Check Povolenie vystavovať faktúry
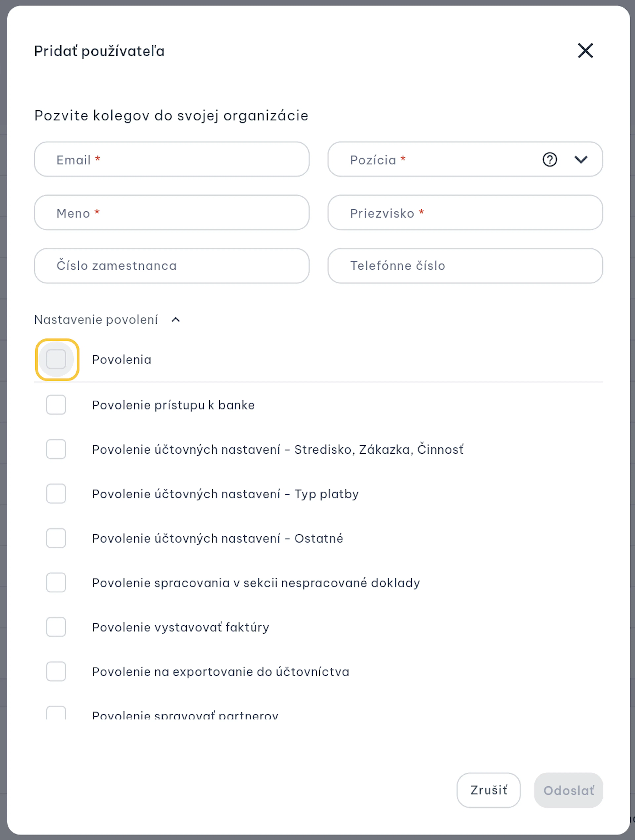The image size is (635, 840). pyautogui.click(x=56, y=627)
